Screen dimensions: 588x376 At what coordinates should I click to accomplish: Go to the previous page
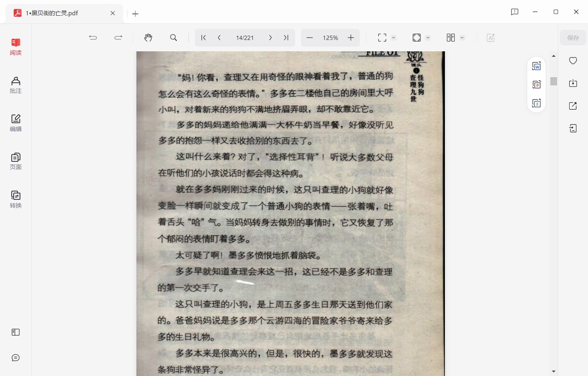click(x=219, y=38)
